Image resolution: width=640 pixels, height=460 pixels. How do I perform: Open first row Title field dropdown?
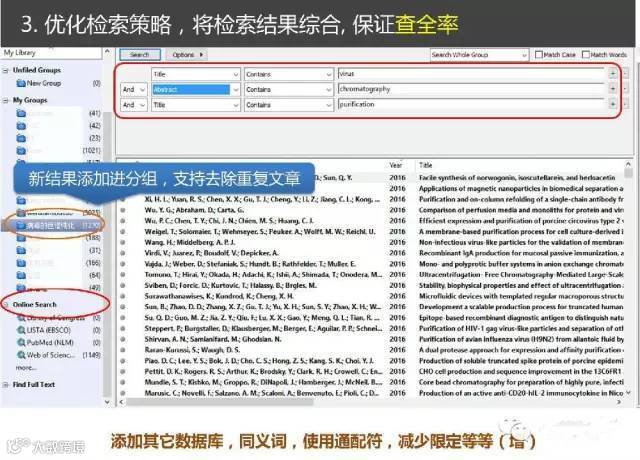click(195, 74)
